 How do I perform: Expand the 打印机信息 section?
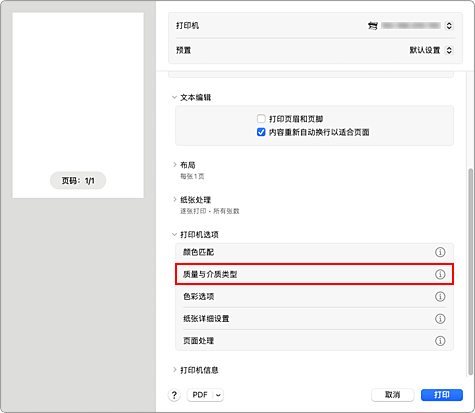(174, 370)
